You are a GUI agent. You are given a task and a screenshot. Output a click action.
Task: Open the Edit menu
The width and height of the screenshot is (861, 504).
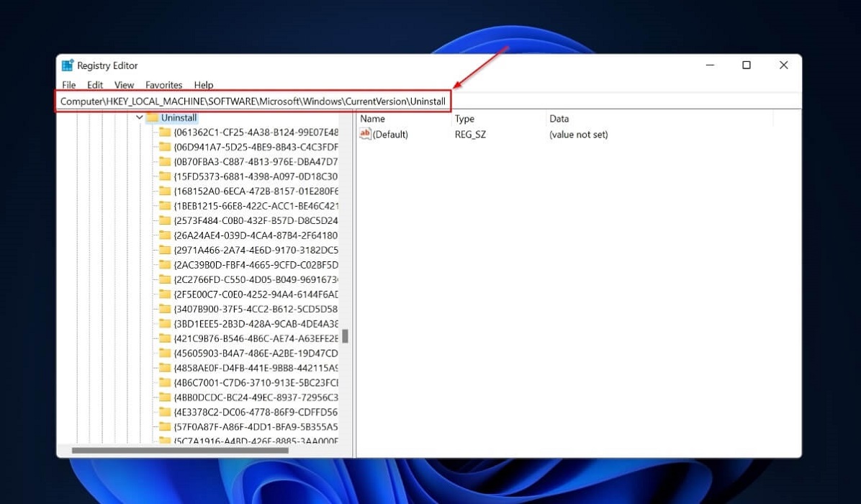94,84
